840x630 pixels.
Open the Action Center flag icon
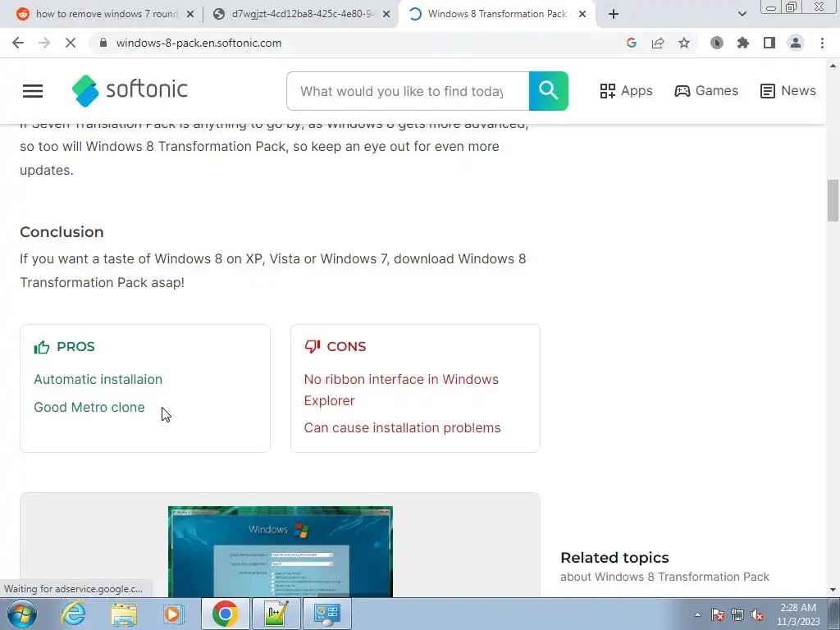[x=718, y=614]
